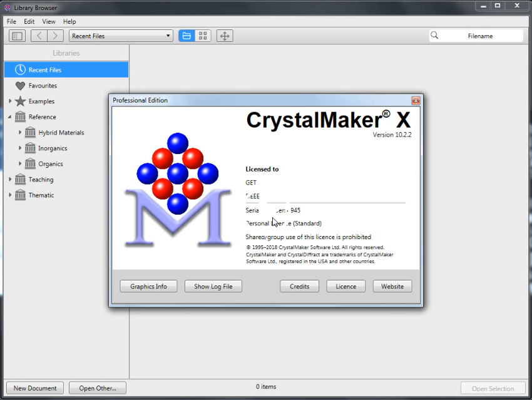Click the Libraries panel header

(x=66, y=53)
